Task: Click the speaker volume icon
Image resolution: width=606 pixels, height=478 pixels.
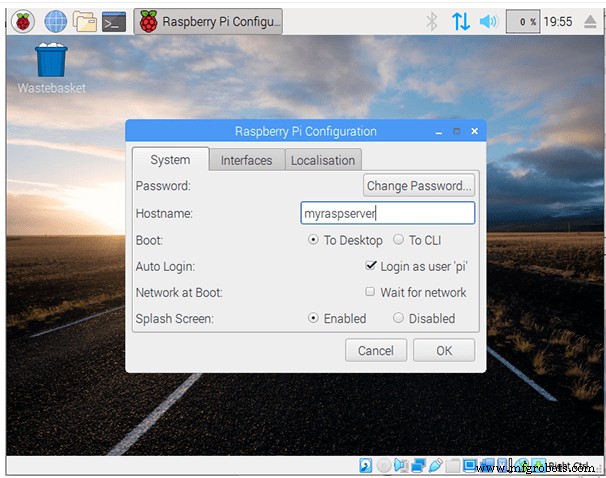Action: point(489,21)
